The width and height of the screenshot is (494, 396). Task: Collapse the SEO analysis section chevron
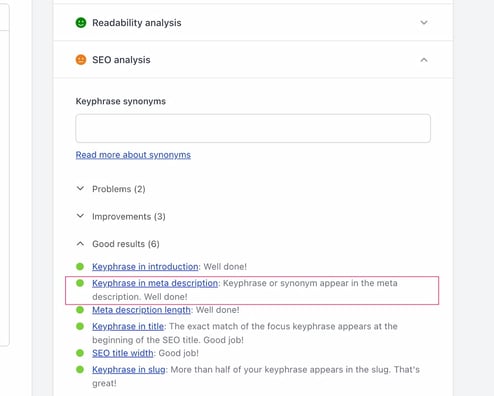[424, 60]
